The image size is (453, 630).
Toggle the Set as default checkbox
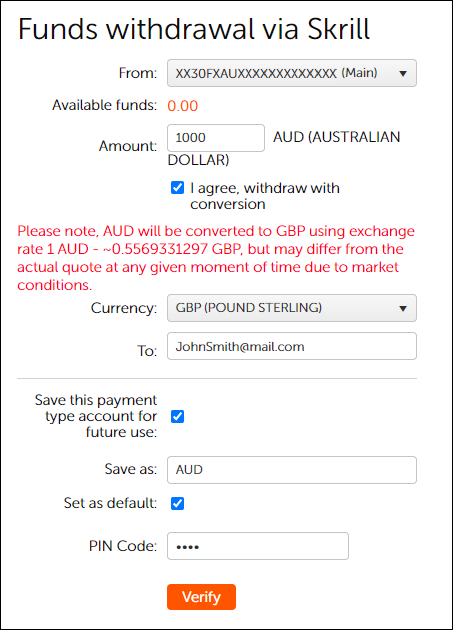click(177, 503)
